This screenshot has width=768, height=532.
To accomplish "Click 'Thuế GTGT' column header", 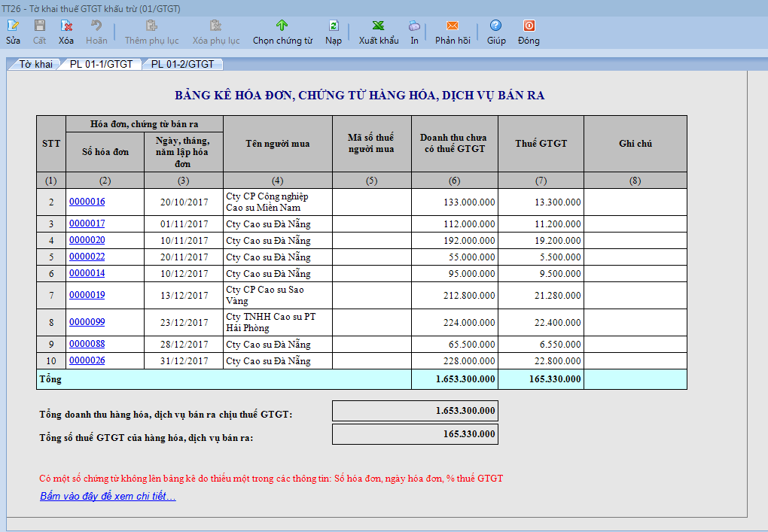I will [541, 144].
